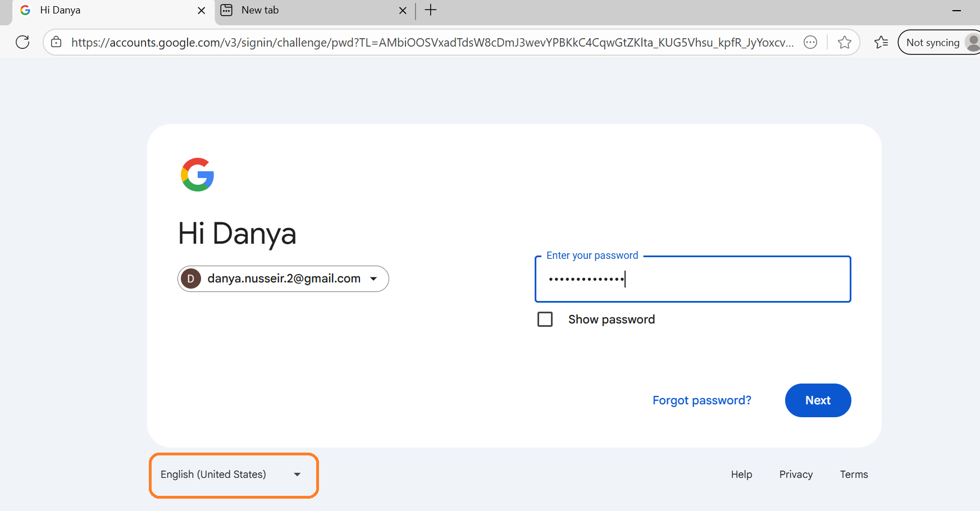Close the New tab tab
The height and width of the screenshot is (511, 980).
tap(403, 10)
